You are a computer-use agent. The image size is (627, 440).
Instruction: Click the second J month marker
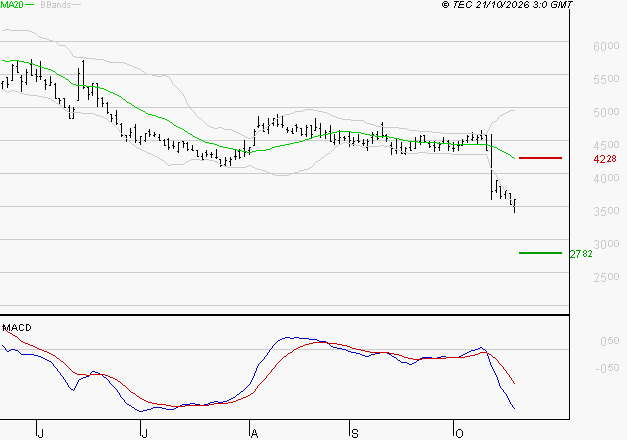[144, 433]
